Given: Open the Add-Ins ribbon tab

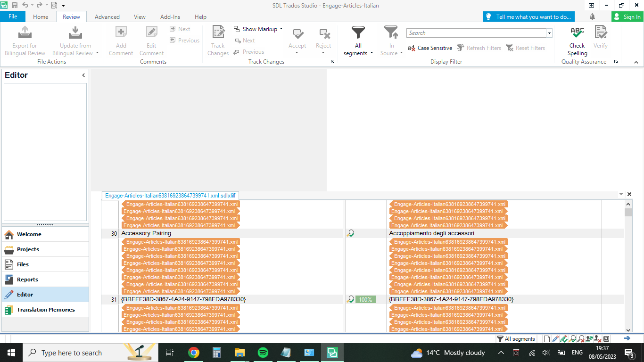Looking at the screenshot, I should point(170,16).
